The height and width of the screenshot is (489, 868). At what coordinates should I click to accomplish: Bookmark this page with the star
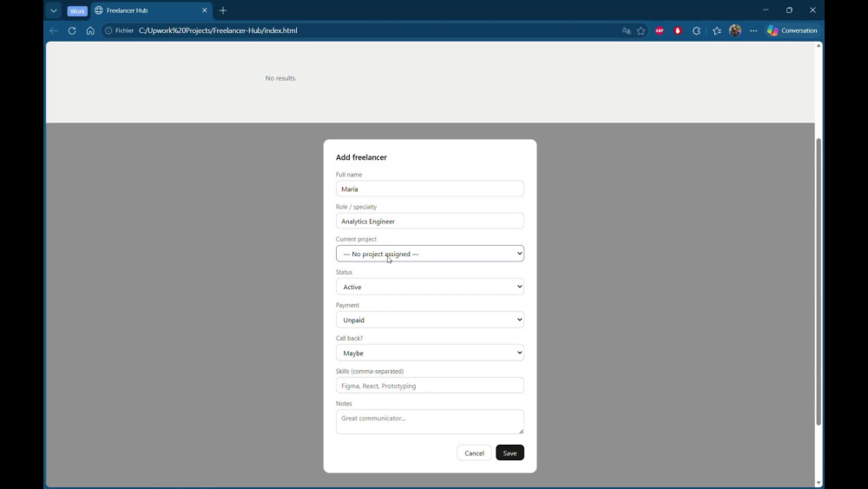641,30
